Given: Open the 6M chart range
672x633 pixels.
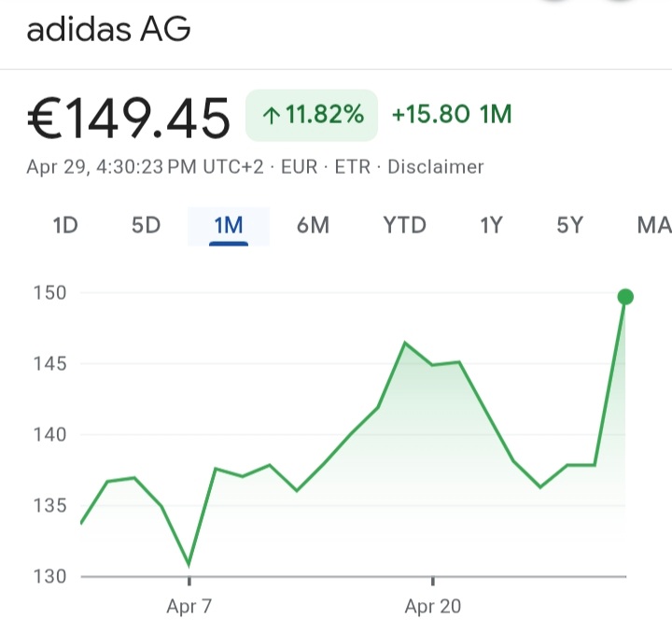Looking at the screenshot, I should [x=313, y=225].
